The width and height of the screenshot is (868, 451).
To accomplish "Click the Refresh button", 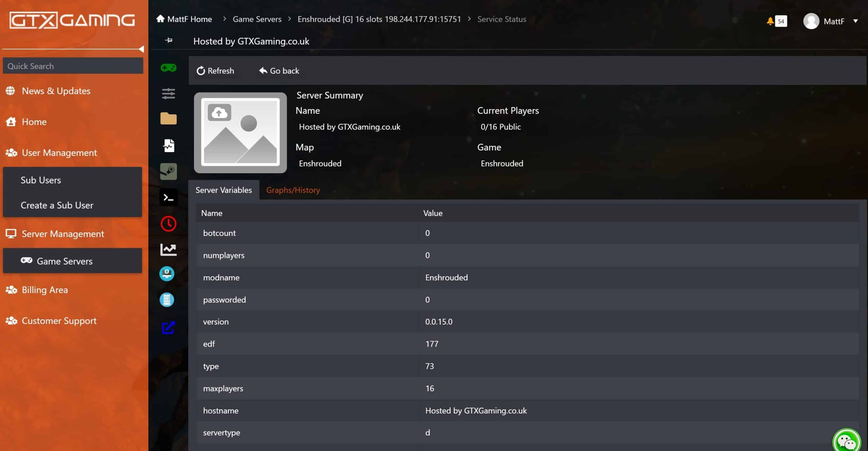I will (216, 71).
